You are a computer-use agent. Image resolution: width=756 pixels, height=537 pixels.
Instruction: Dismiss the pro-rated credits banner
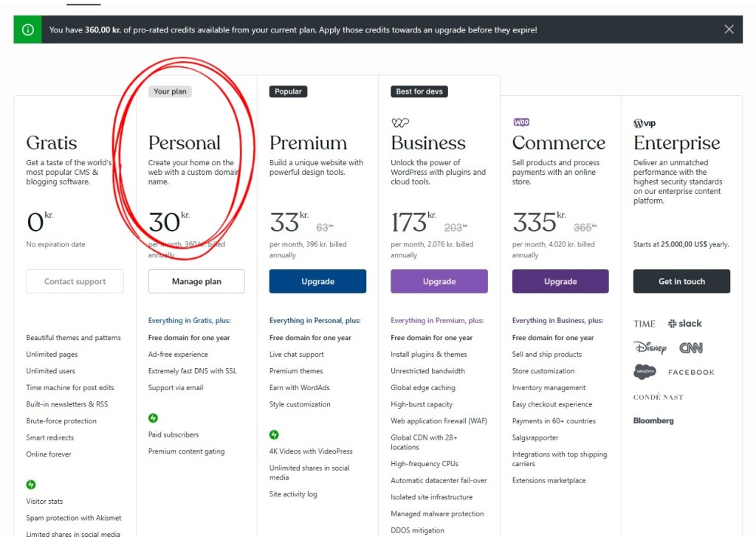[x=729, y=30]
